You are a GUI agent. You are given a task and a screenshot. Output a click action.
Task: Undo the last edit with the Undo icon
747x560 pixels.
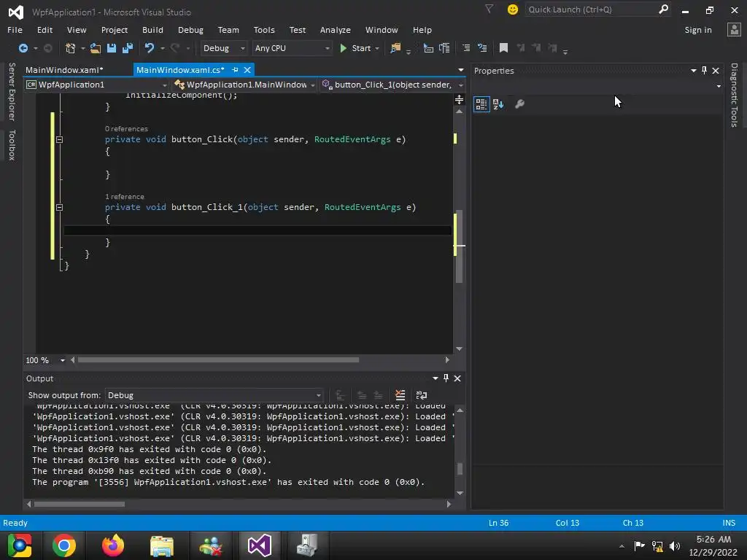point(149,48)
